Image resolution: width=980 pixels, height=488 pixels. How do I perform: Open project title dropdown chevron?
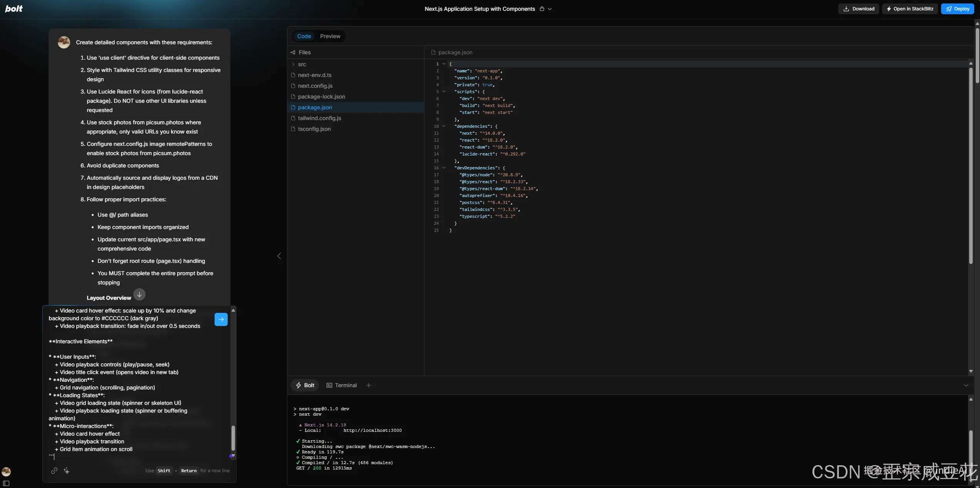pyautogui.click(x=550, y=9)
